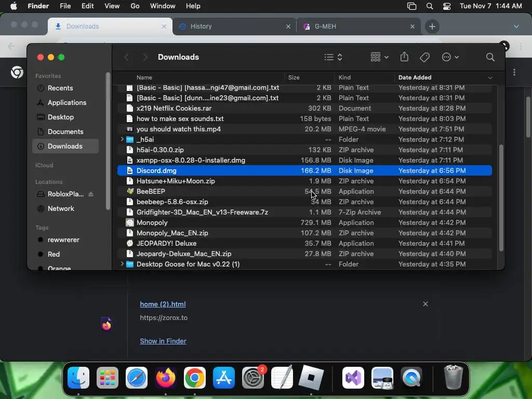The width and height of the screenshot is (532, 399).
Task: Close the History tab
Action: [288, 26]
